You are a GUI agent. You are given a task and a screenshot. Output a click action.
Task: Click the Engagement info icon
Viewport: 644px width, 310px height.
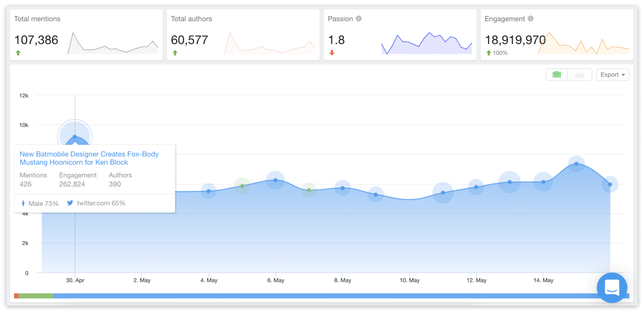531,19
